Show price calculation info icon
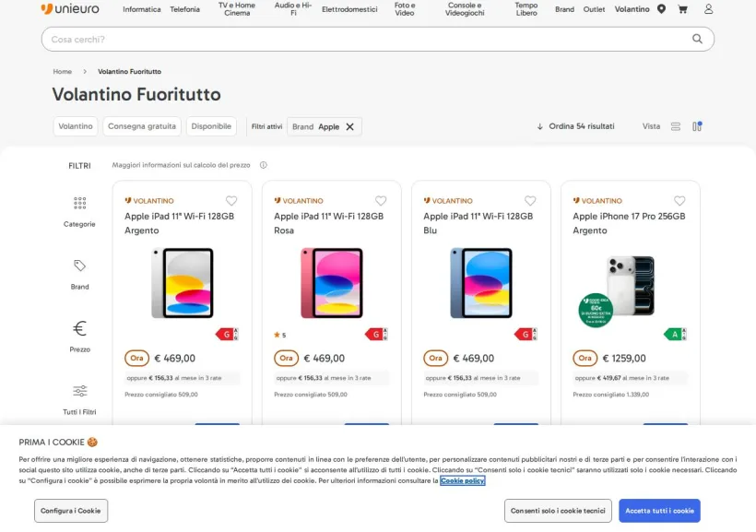This screenshot has width=756, height=532. (x=264, y=165)
